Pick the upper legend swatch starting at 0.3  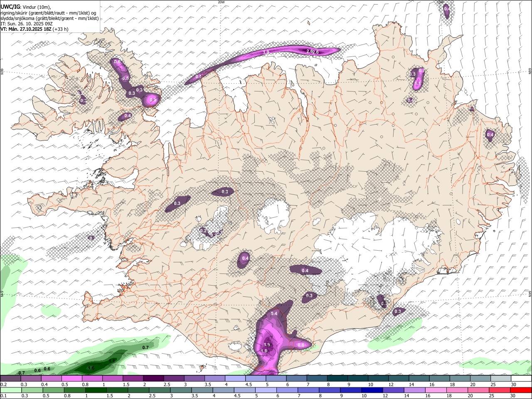pyautogui.click(x=31, y=379)
